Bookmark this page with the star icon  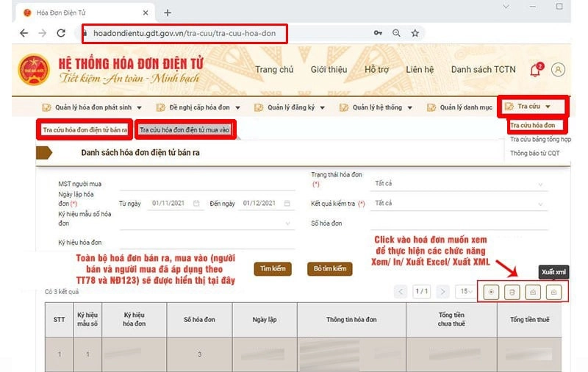click(x=415, y=33)
